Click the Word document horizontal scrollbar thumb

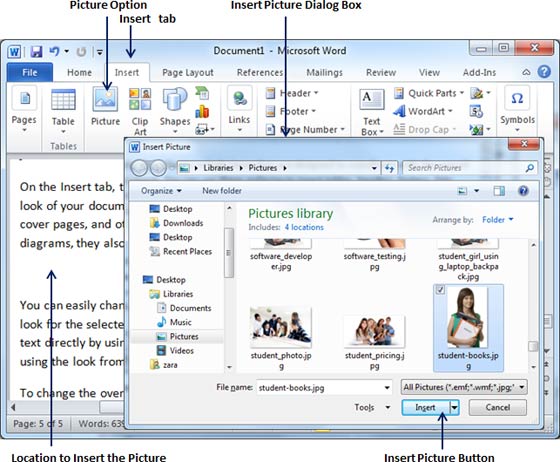pyautogui.click(x=112, y=407)
